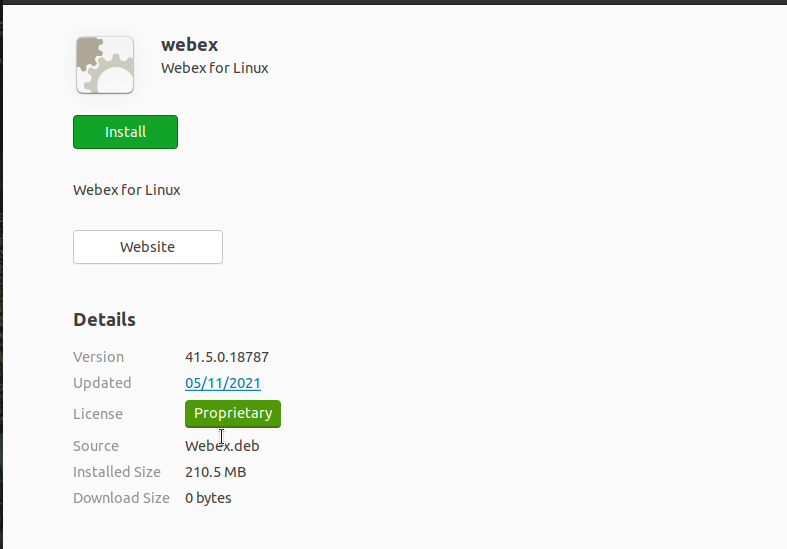Viewport: 787px width, 549px height.
Task: Select the bold webex title text
Action: point(189,45)
